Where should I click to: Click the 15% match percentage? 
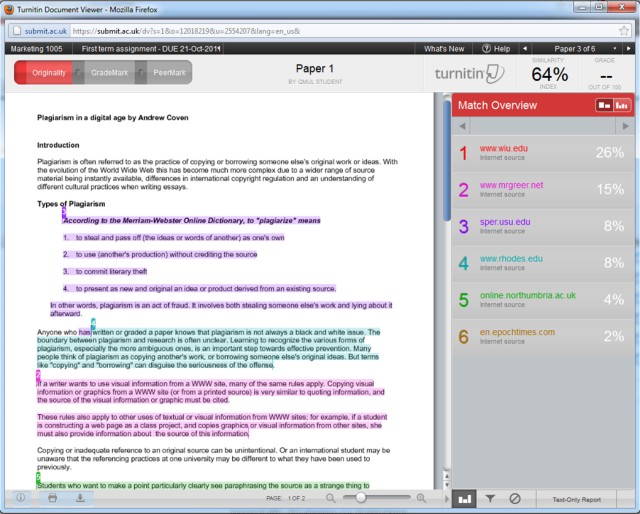pyautogui.click(x=610, y=189)
